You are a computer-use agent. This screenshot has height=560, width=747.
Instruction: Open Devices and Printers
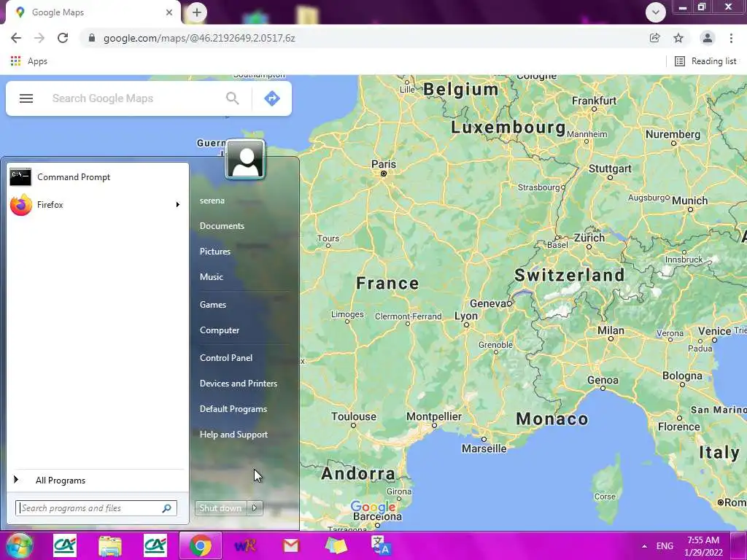point(239,384)
